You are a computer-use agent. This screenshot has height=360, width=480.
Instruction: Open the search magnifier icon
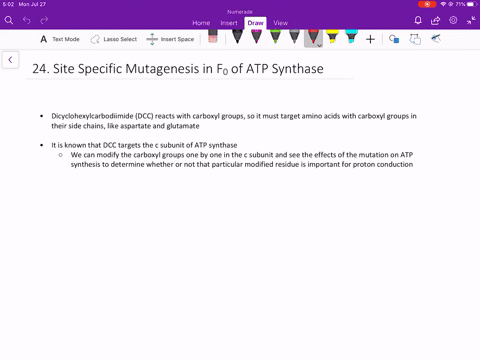click(9, 20)
